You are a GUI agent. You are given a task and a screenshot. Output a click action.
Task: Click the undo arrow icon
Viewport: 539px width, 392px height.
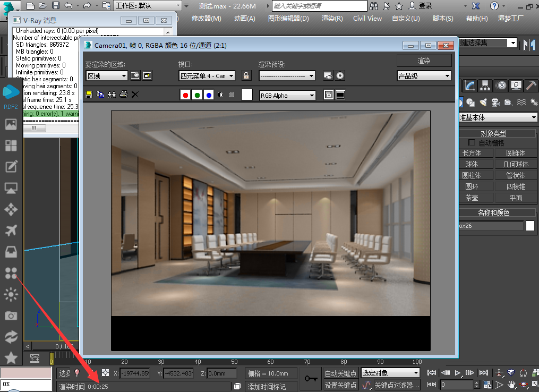[x=69, y=5]
